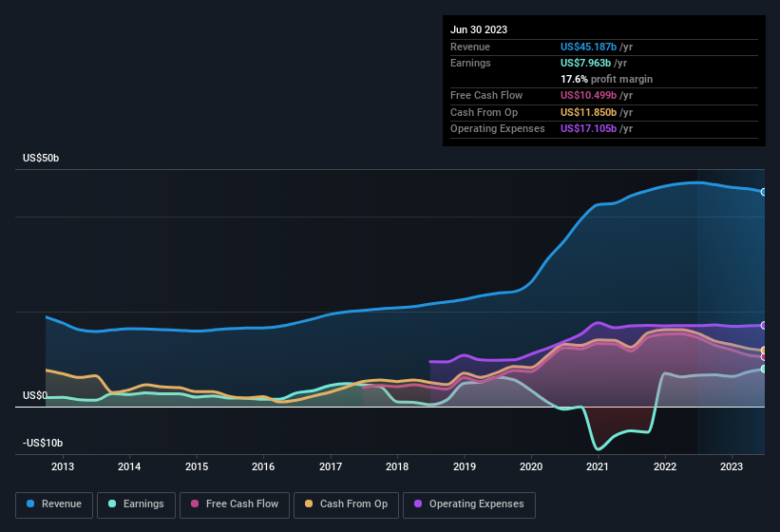Click the Free Cash Flow label in tooltip
The height and width of the screenshot is (532, 780).
click(x=486, y=95)
